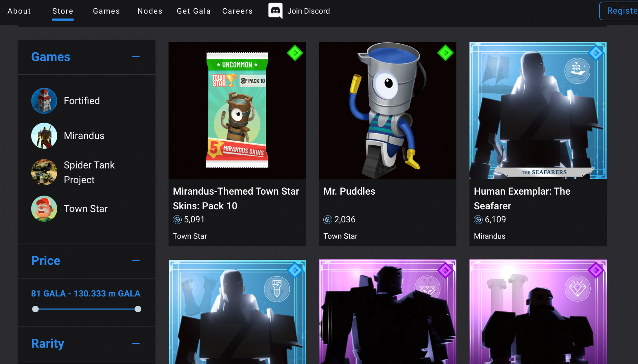Click the Games filter heading

(x=50, y=57)
